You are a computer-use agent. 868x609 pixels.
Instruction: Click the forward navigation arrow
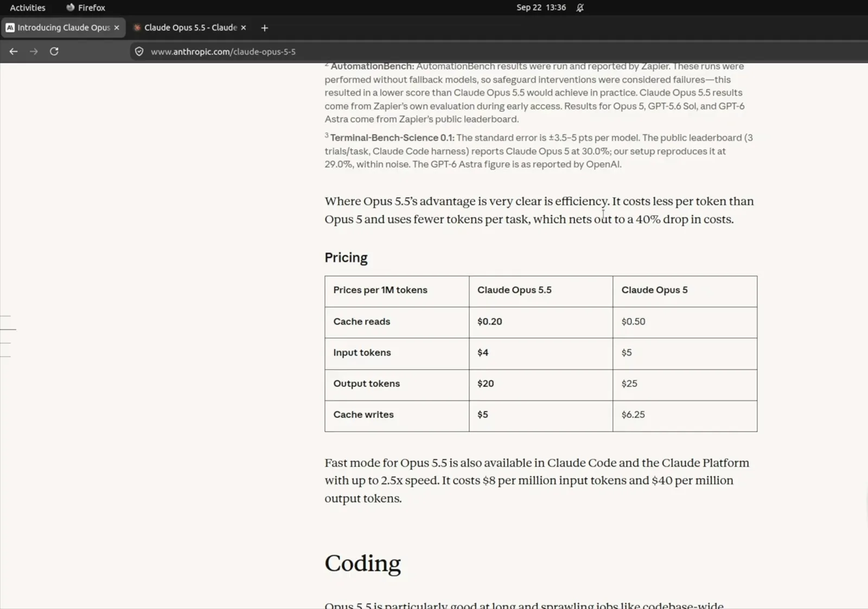click(34, 52)
